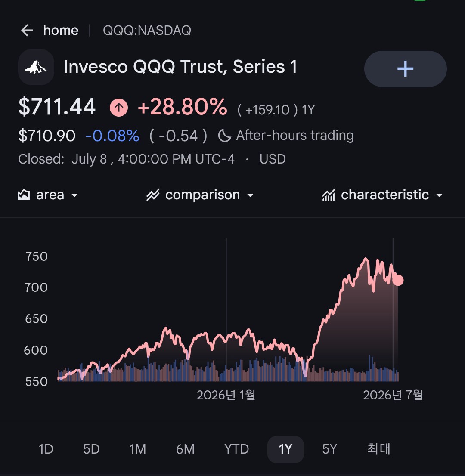This screenshot has height=476, width=465.
Task: Click the area chart type icon
Action: (x=24, y=195)
